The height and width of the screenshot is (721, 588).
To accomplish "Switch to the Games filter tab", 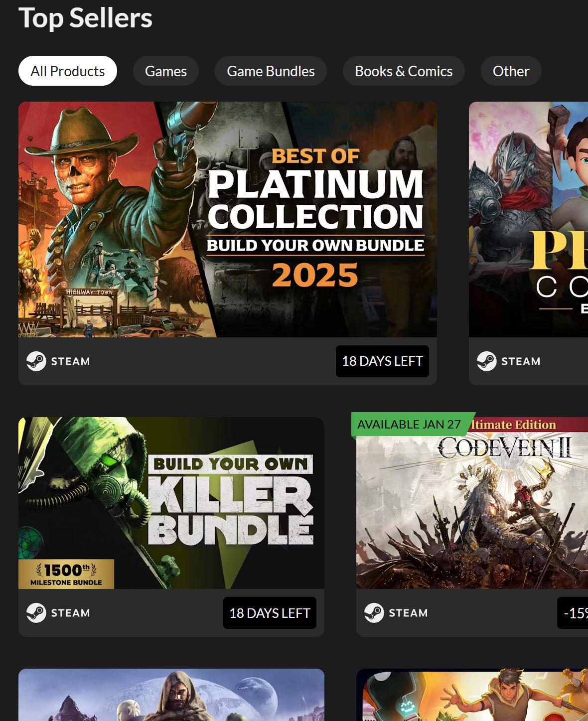I will coord(165,71).
